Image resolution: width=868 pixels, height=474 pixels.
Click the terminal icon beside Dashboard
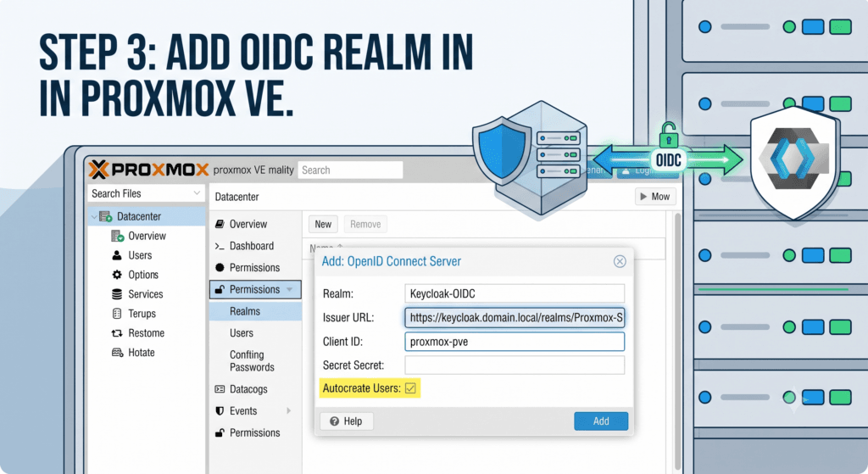(x=220, y=246)
